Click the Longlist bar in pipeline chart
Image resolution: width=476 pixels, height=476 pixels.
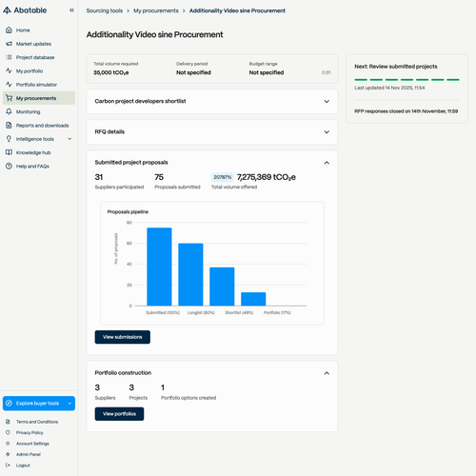[190, 274]
